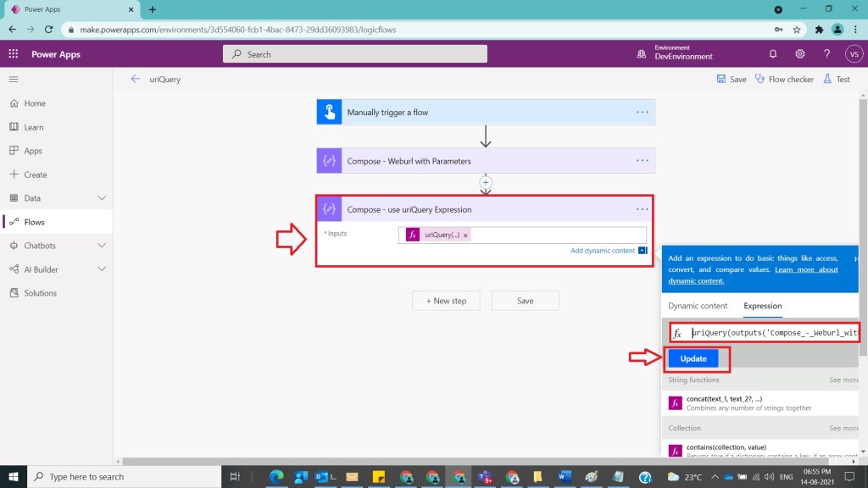Open the Power Apps app launcher waffle
Viewport: 868px width, 488px height.
click(14, 54)
